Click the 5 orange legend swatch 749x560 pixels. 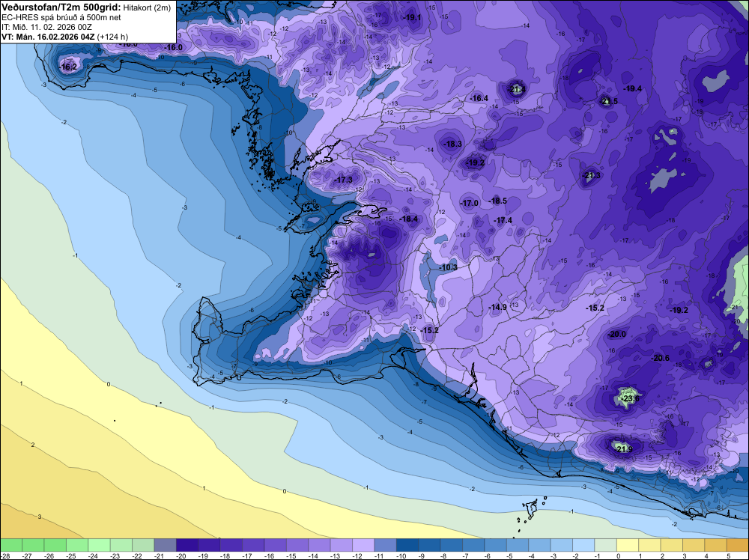tap(738, 545)
